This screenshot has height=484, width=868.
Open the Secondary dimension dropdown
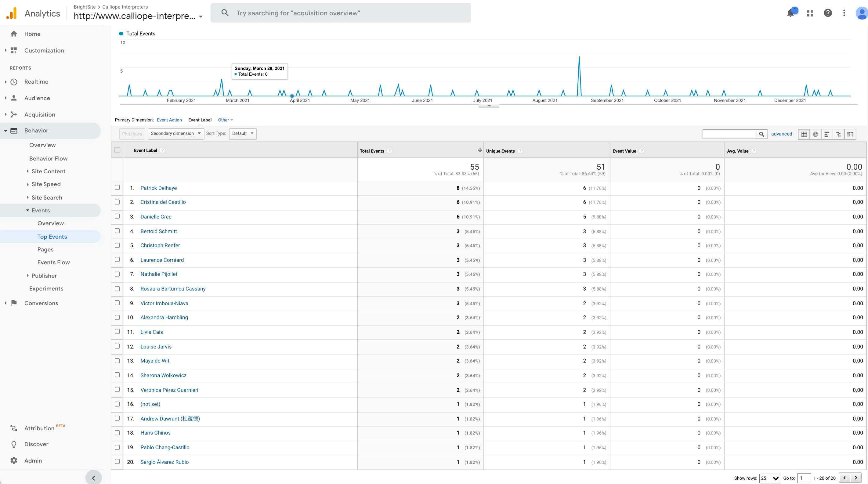[175, 133]
